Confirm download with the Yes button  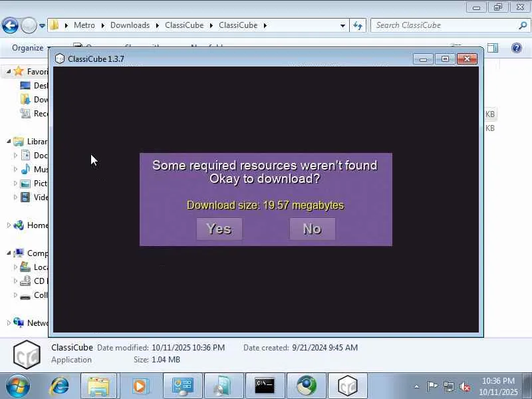219,229
